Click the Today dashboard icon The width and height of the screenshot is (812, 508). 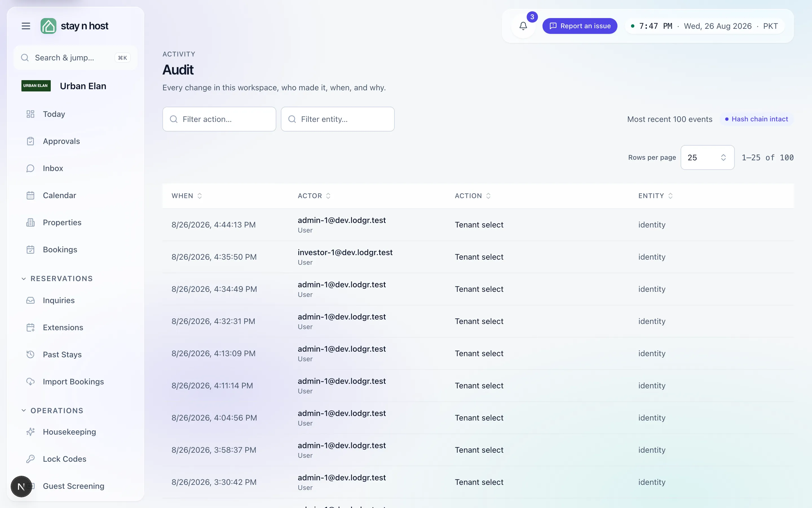[30, 114]
